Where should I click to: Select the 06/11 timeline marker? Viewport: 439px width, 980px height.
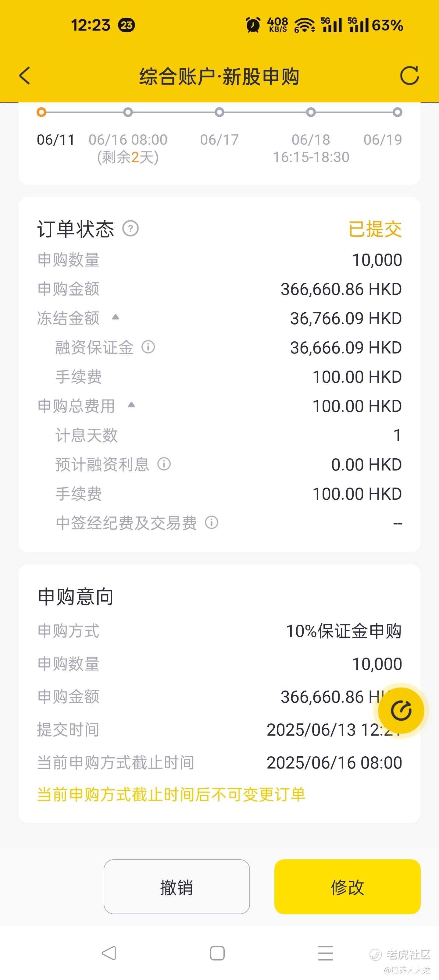coord(41,112)
